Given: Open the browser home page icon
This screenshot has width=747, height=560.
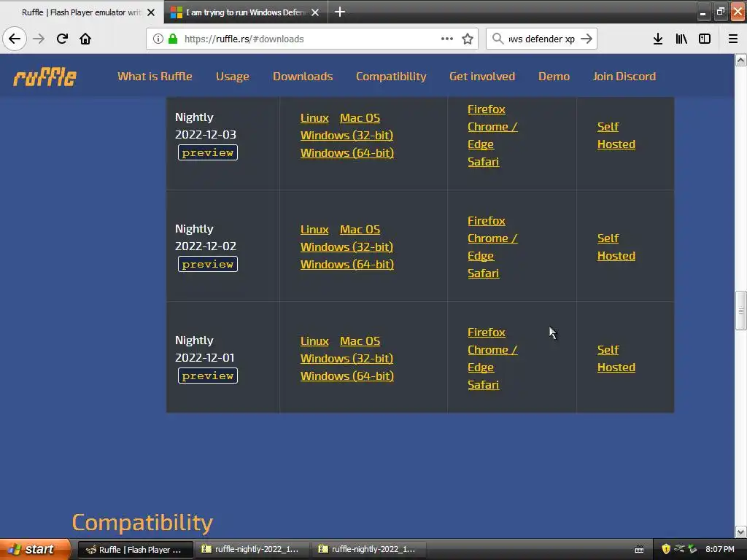Looking at the screenshot, I should point(85,39).
